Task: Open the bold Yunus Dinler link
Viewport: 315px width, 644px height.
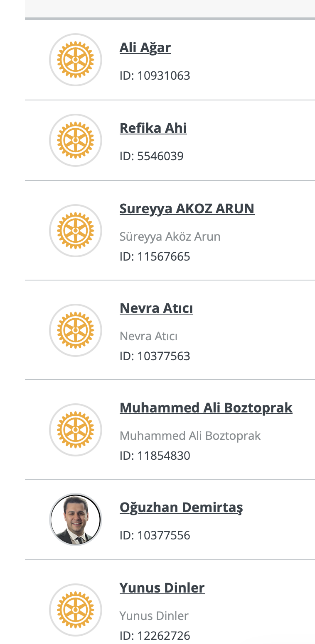Action: pos(162,588)
